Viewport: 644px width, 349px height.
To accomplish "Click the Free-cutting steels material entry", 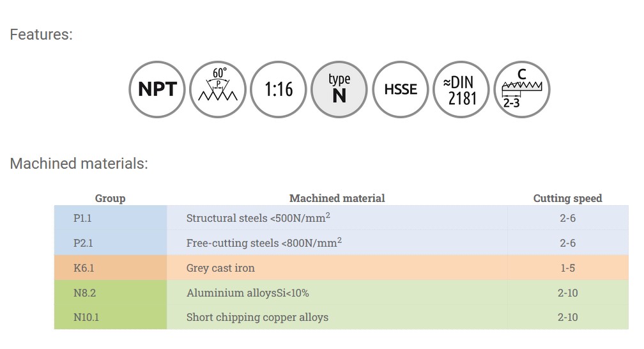I will point(264,243).
